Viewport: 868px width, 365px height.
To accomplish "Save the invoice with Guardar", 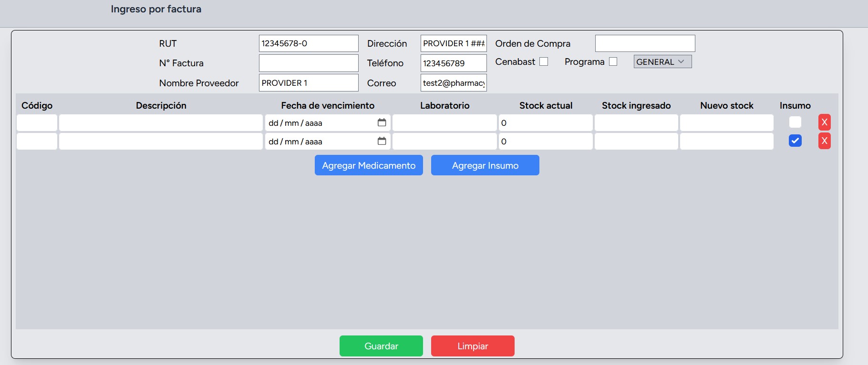I will coord(381,346).
